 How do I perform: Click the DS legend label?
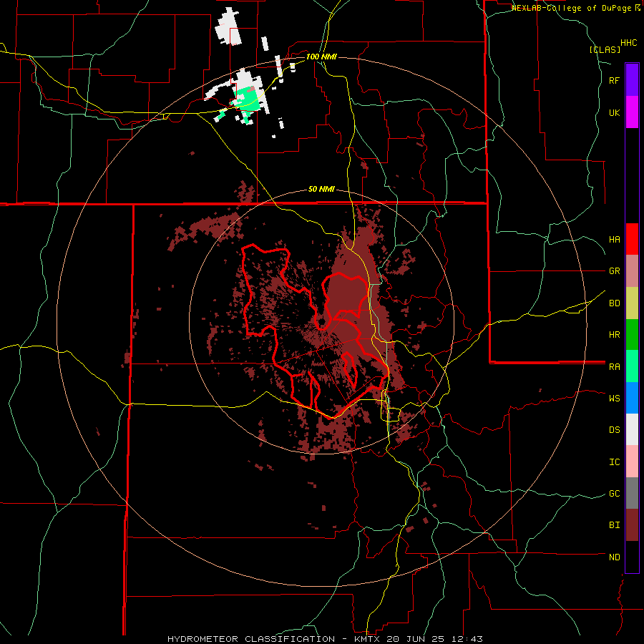click(614, 430)
